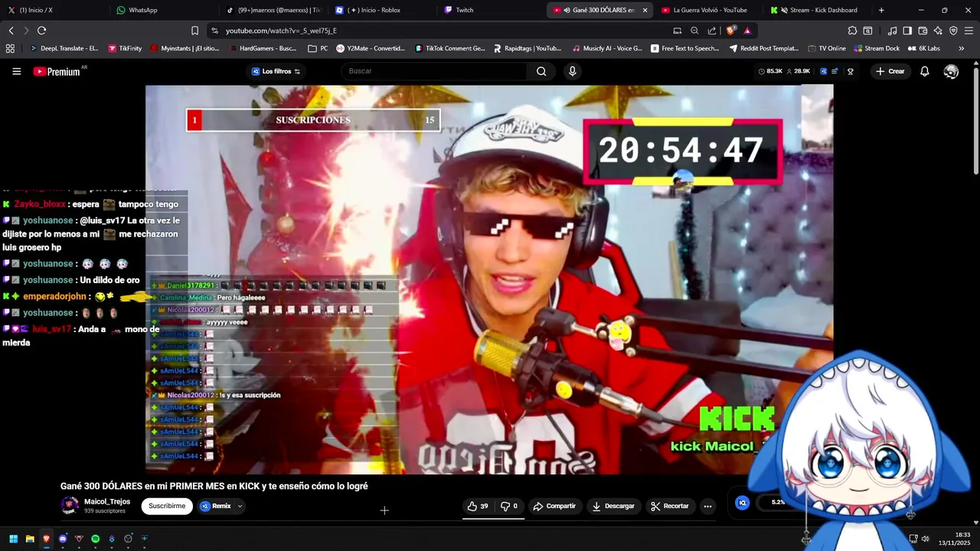
Task: Open DeepL Translate bookmark
Action: (64, 48)
